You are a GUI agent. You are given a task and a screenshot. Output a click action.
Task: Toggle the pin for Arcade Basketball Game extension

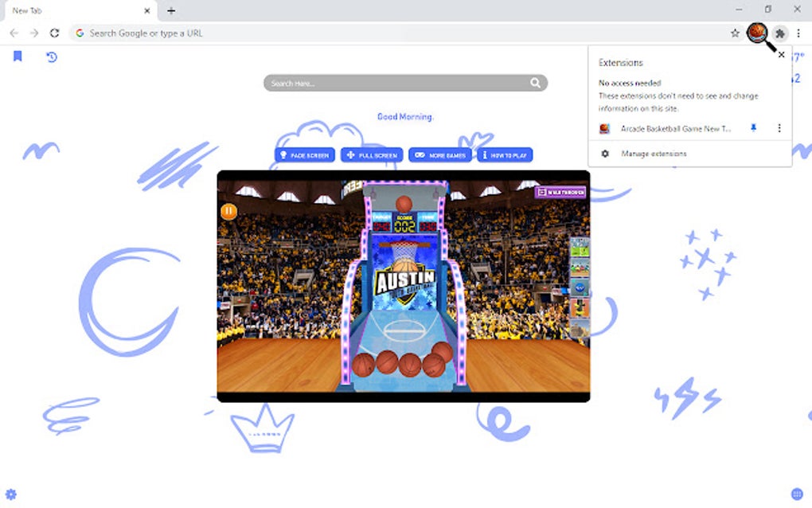tap(753, 128)
